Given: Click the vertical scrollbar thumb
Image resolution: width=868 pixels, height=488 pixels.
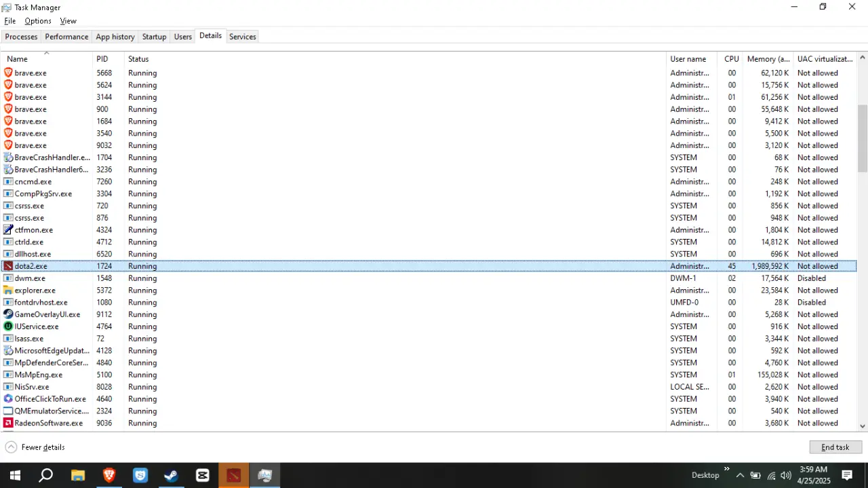Looking at the screenshot, I should (x=863, y=138).
